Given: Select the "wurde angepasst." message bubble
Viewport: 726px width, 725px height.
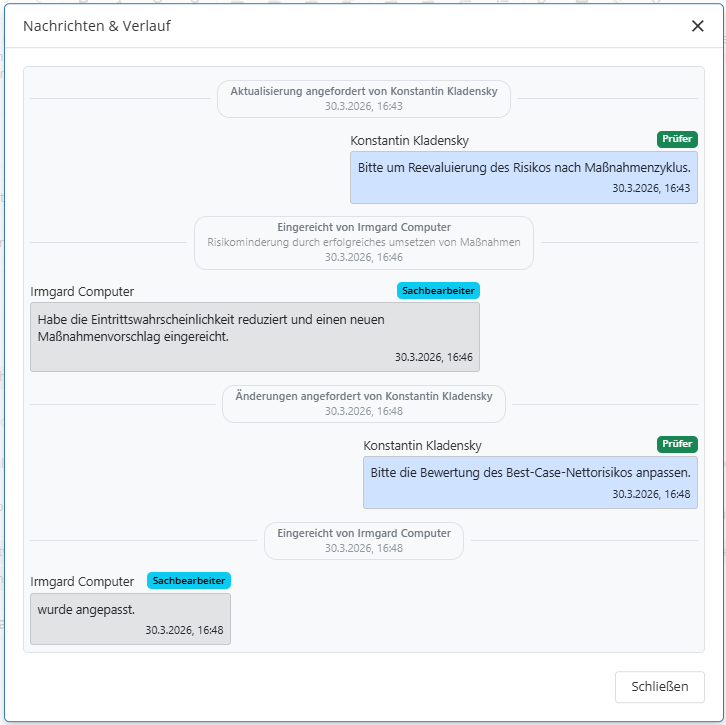Looking at the screenshot, I should click(x=130, y=618).
